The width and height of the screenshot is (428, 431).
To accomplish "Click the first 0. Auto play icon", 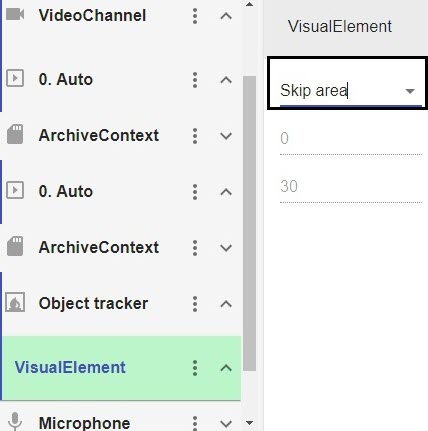I will [x=15, y=78].
